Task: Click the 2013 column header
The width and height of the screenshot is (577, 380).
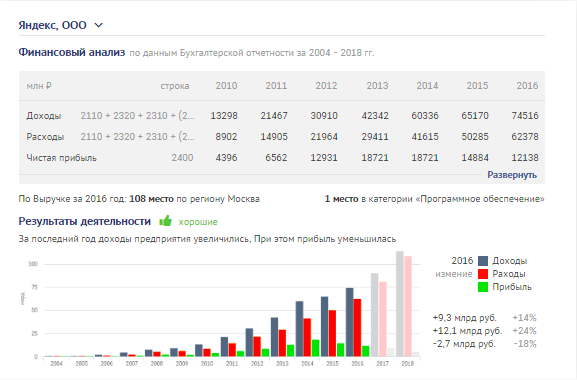Action: pyautogui.click(x=377, y=86)
